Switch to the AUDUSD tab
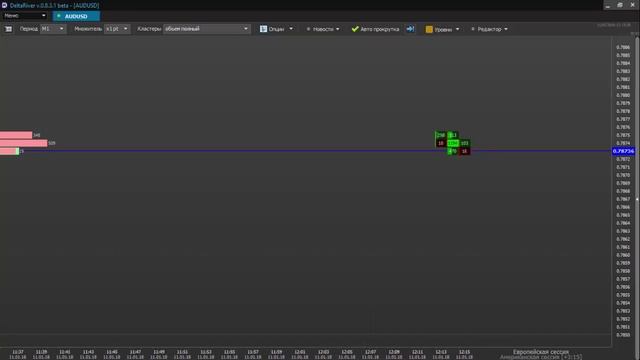The width and height of the screenshot is (640, 360). (x=76, y=16)
